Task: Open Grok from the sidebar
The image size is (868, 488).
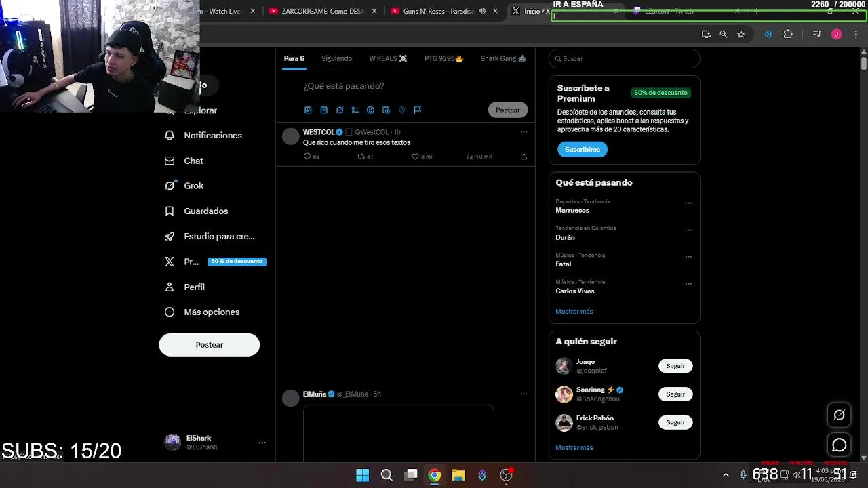Action: 184,186
